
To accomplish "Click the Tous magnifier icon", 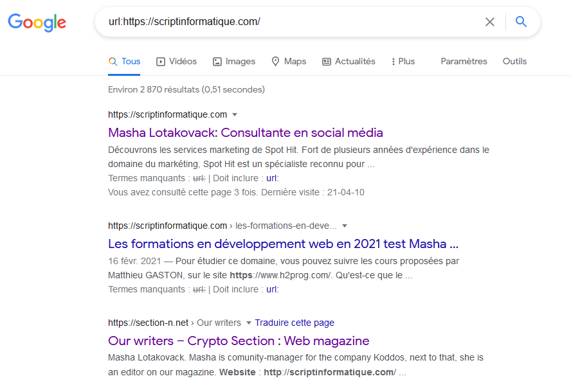I will (x=113, y=62).
